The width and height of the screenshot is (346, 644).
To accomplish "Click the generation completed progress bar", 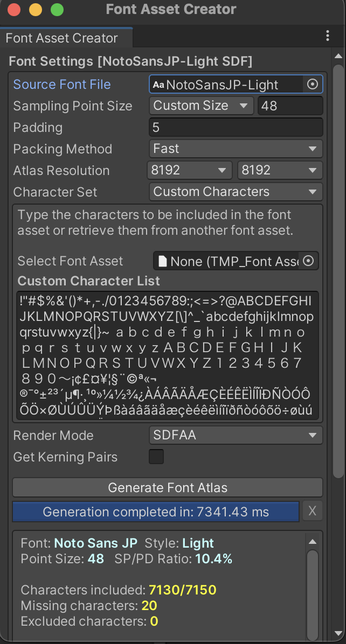I will (156, 512).
